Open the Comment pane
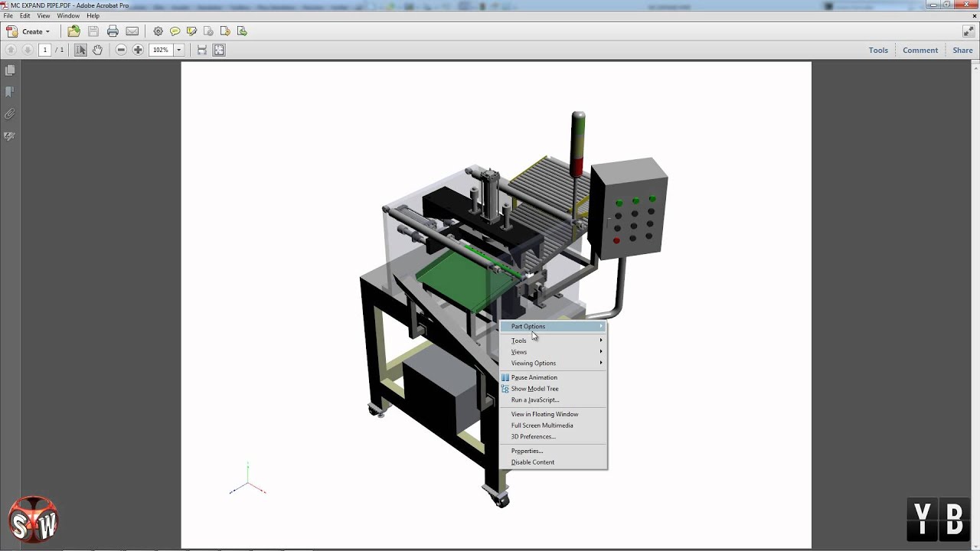The image size is (980, 551). click(x=920, y=51)
